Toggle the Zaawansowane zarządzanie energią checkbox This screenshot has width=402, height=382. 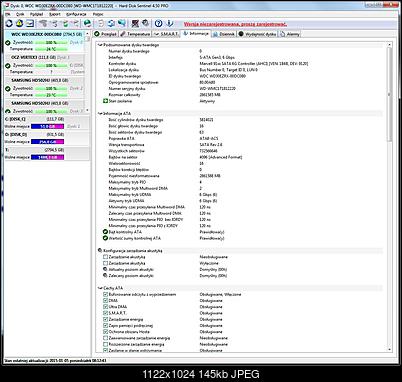(105, 338)
